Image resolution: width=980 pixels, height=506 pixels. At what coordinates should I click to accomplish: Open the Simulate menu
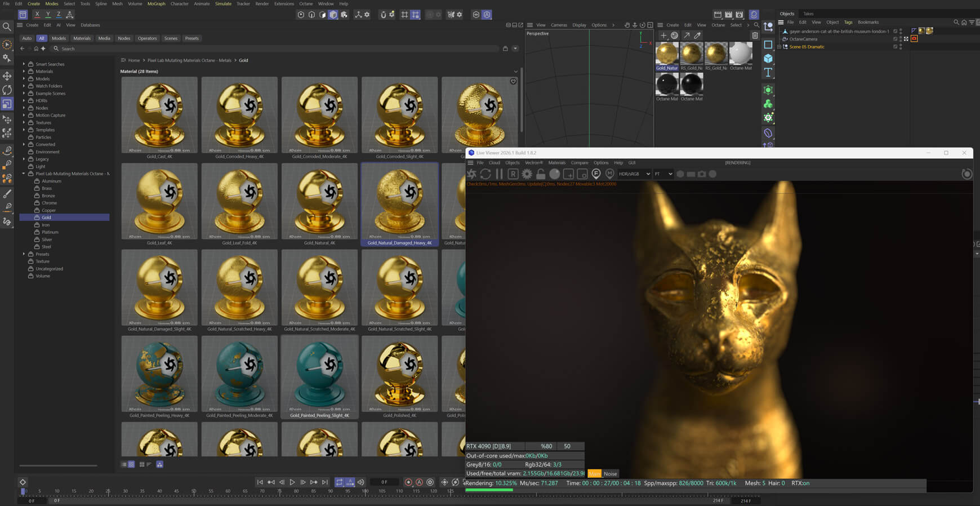[x=223, y=4]
